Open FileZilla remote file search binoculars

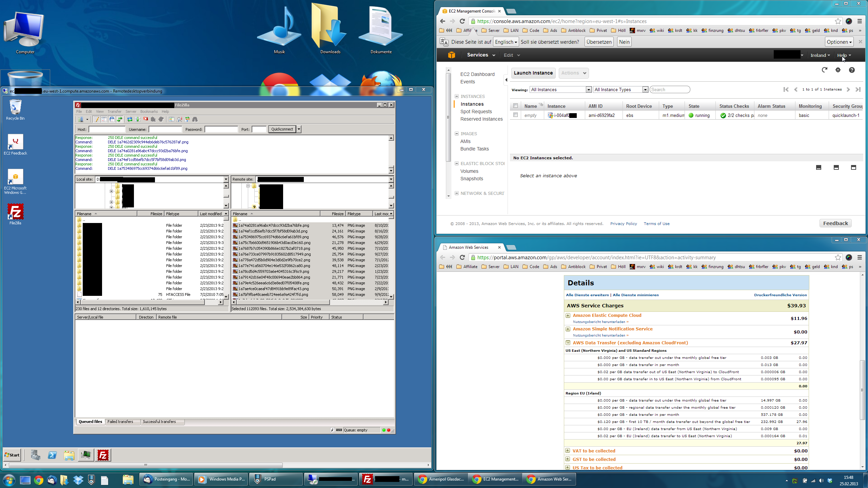pyautogui.click(x=195, y=119)
